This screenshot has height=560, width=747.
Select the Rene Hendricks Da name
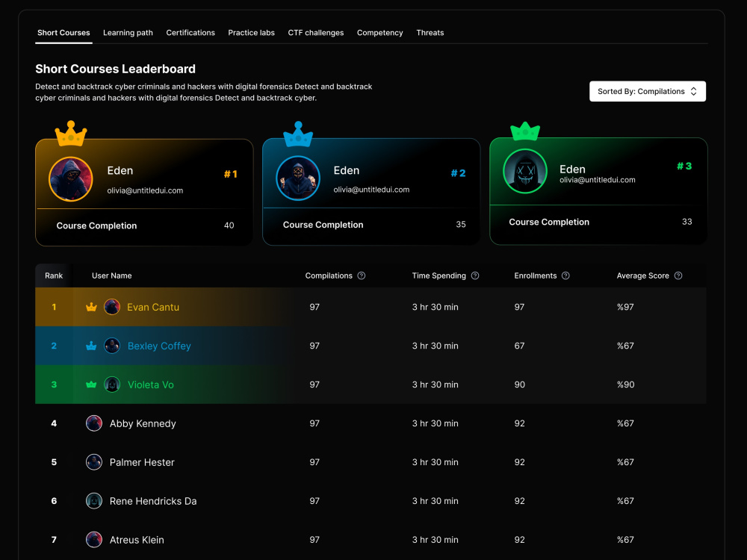(153, 501)
